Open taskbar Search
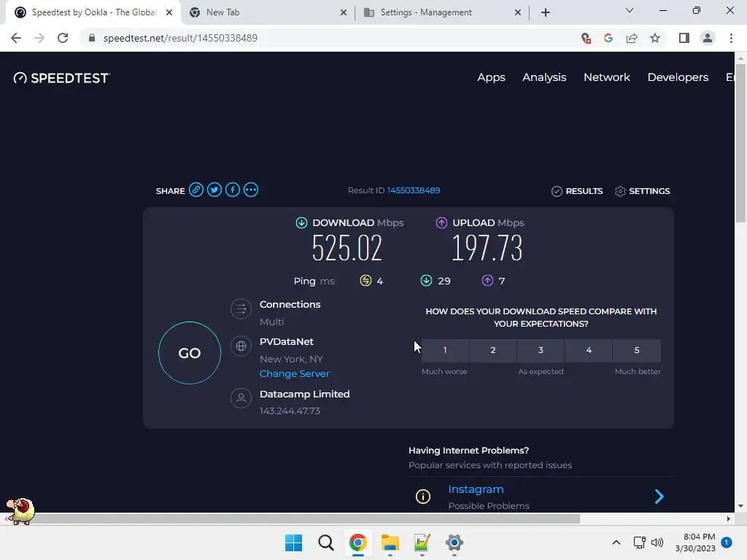The image size is (747, 560). click(x=326, y=542)
